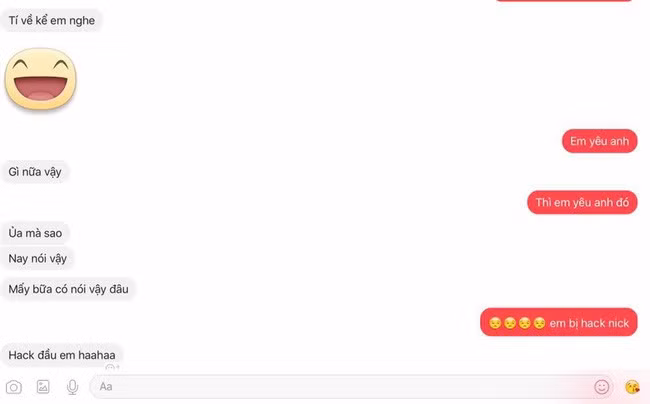
Task: Tap the "Ủa mà sao" message bubble
Action: coord(35,233)
